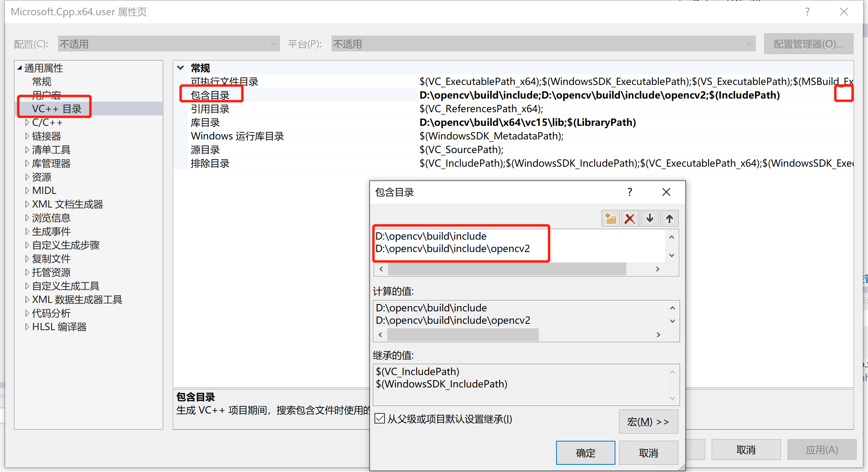Expand the C/C++ tree node
The width and height of the screenshot is (868, 472).
(27, 123)
